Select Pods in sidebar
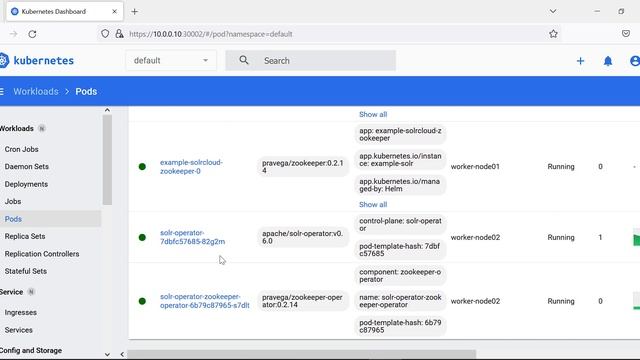The image size is (640, 360). (x=13, y=219)
